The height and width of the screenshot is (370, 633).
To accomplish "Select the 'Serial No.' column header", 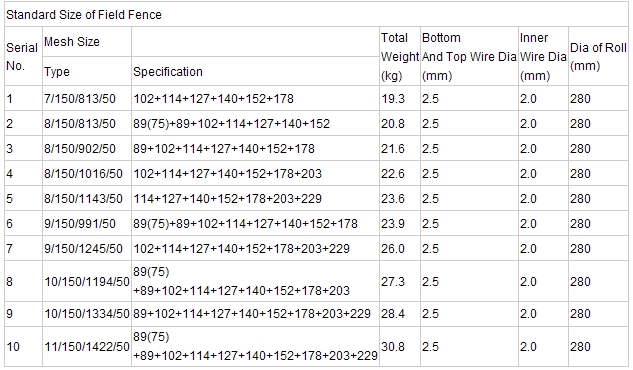I will [x=22, y=56].
